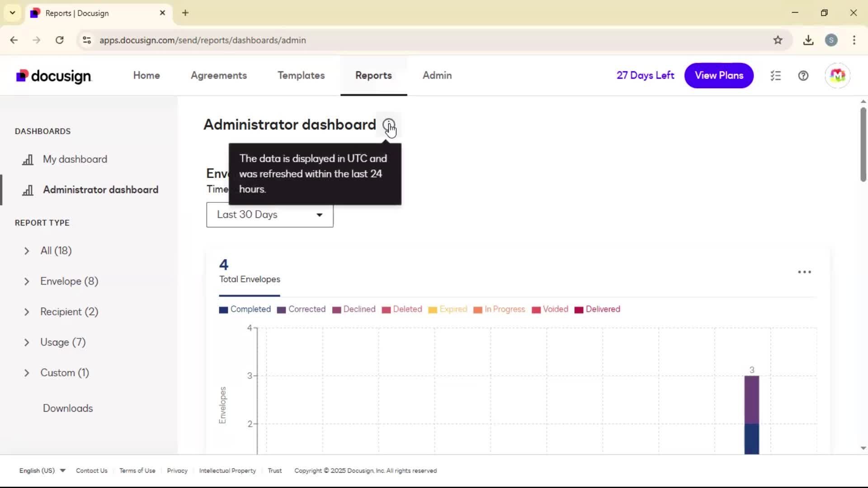
Task: Open the help question mark icon
Action: click(x=803, y=75)
